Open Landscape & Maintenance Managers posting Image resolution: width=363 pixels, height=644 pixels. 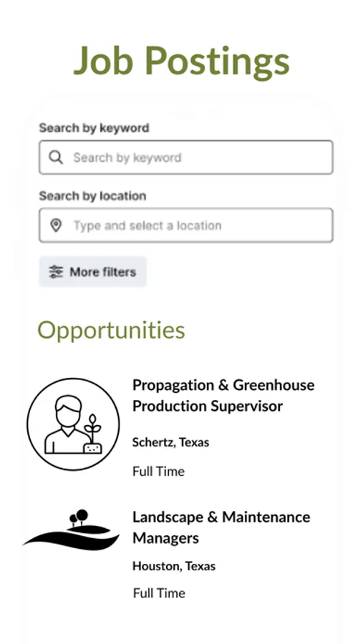(x=221, y=527)
